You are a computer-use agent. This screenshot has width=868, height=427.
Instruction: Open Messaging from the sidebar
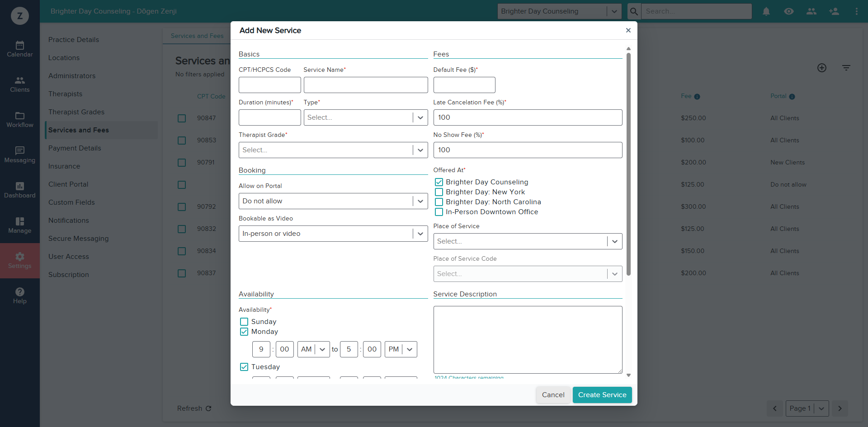pos(20,155)
